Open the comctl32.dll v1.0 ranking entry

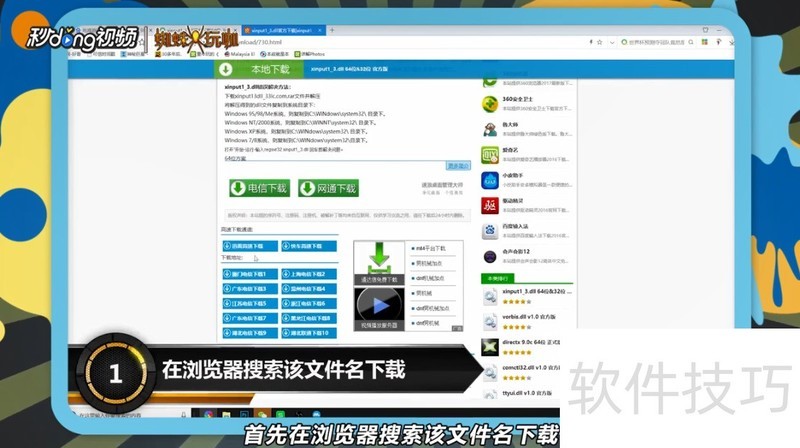[531, 367]
